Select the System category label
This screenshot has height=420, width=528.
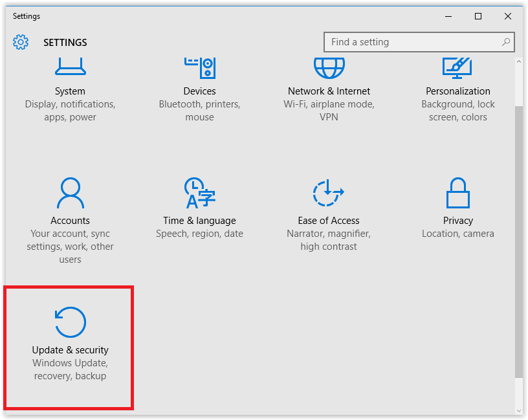point(70,91)
